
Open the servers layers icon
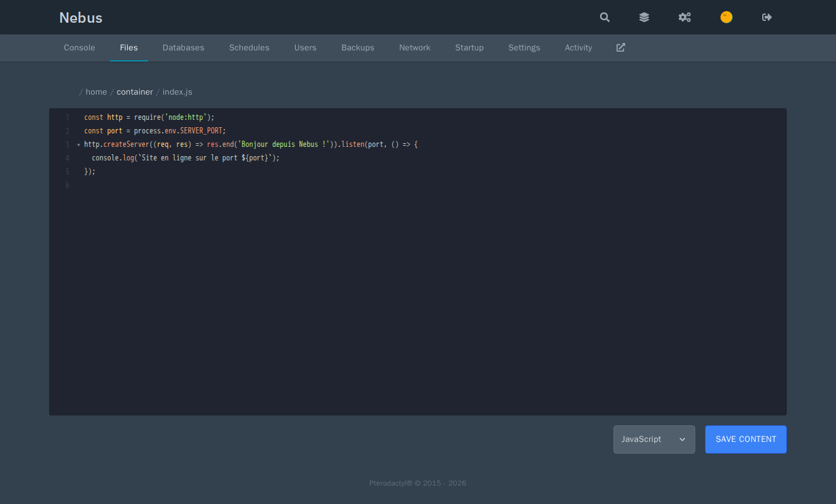tap(644, 17)
